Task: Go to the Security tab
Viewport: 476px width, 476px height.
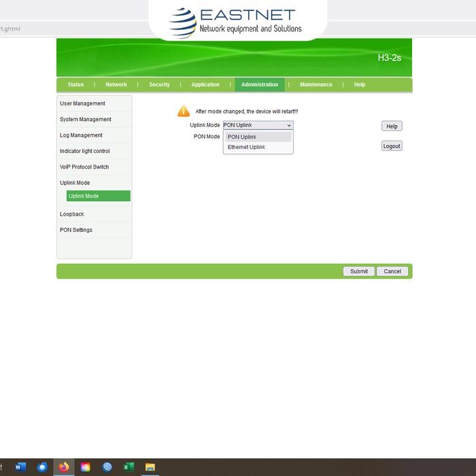Action: click(159, 85)
